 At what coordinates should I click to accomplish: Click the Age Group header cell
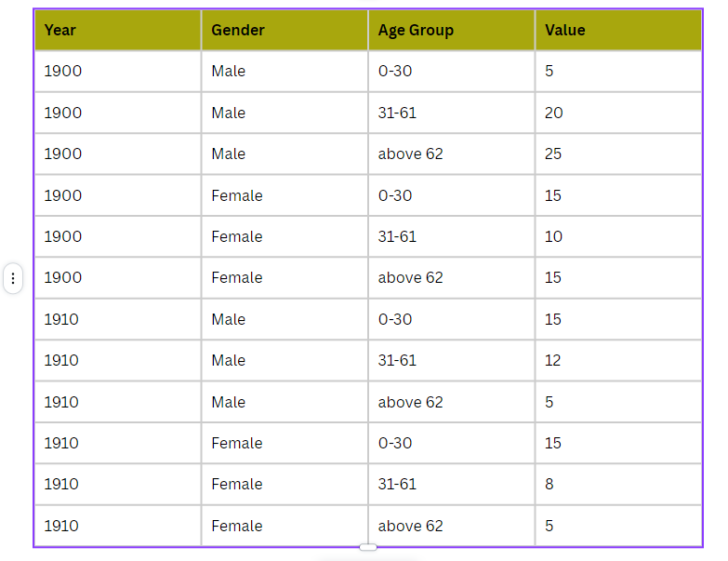tap(451, 30)
